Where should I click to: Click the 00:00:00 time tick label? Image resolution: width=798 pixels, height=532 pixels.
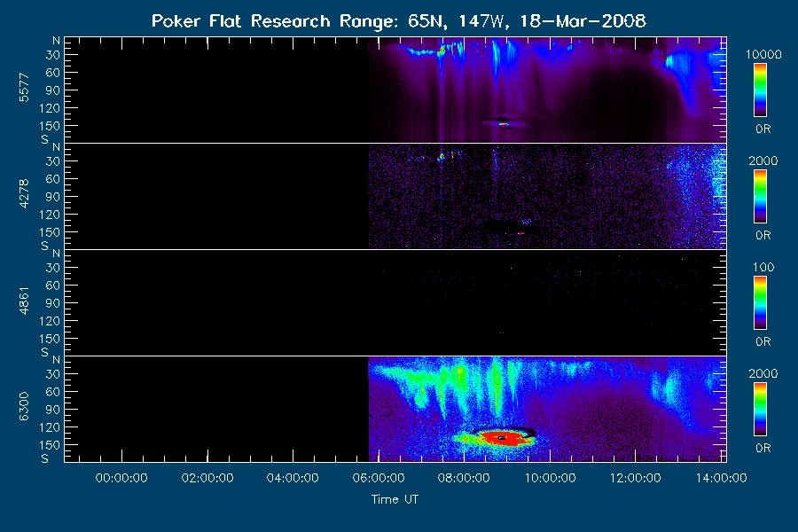pyautogui.click(x=121, y=478)
